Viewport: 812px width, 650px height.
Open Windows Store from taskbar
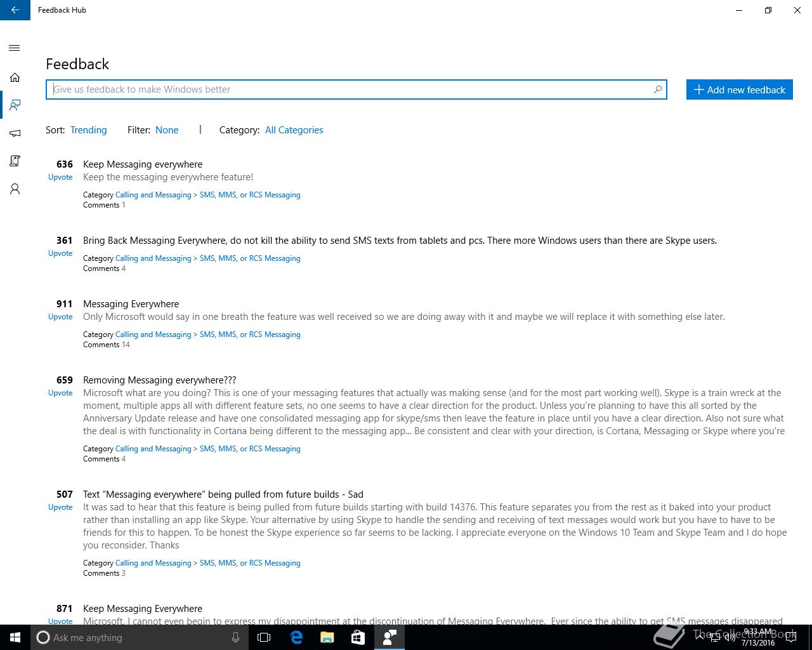pos(358,637)
